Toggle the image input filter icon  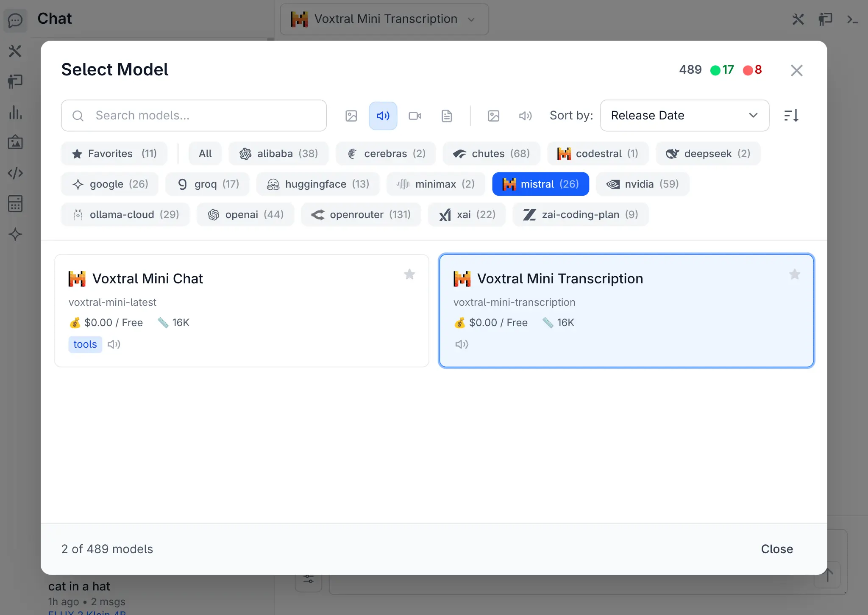coord(351,116)
